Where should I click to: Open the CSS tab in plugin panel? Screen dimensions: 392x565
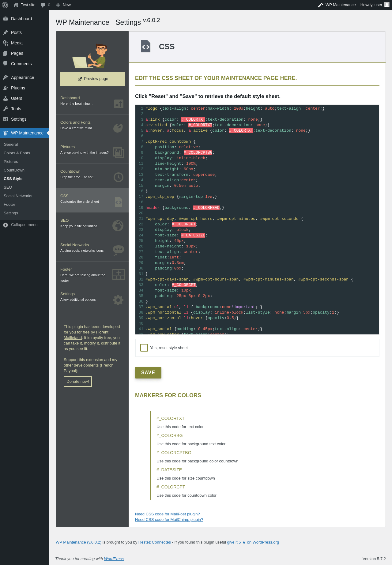point(92,200)
